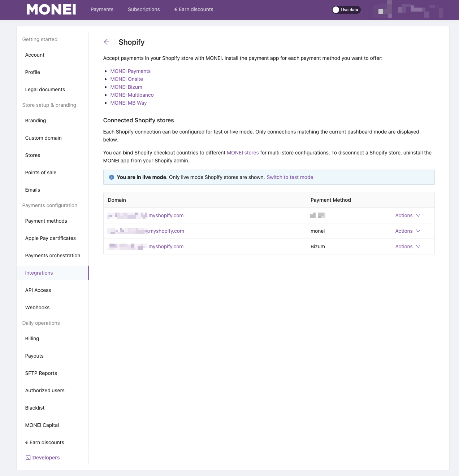Click the info icon in the live mode banner
This screenshot has width=459, height=476.
click(x=111, y=177)
